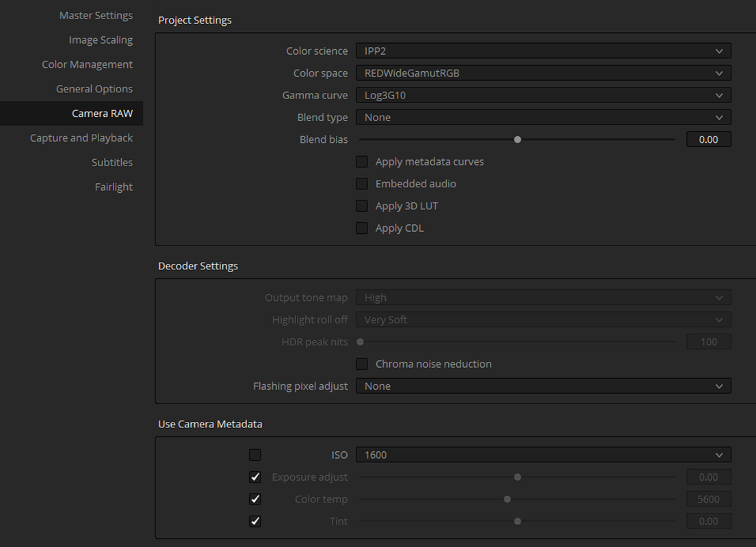Uncheck camera metadata for Tint
The width and height of the screenshot is (756, 547).
pos(255,522)
